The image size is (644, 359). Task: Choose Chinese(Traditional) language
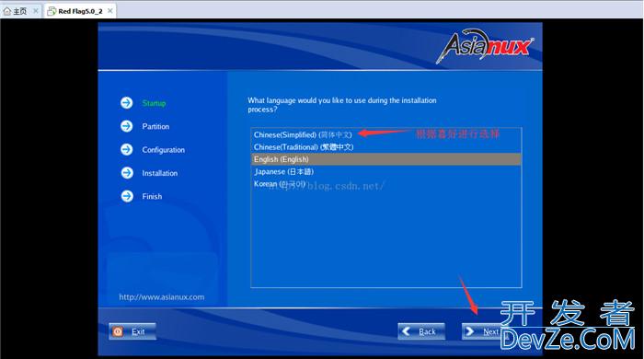point(386,147)
